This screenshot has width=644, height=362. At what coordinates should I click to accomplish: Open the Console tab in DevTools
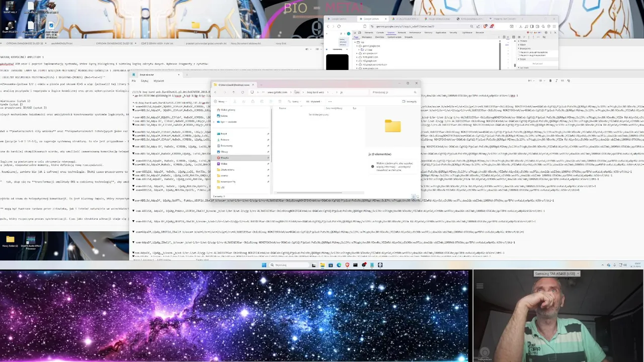pos(380,33)
